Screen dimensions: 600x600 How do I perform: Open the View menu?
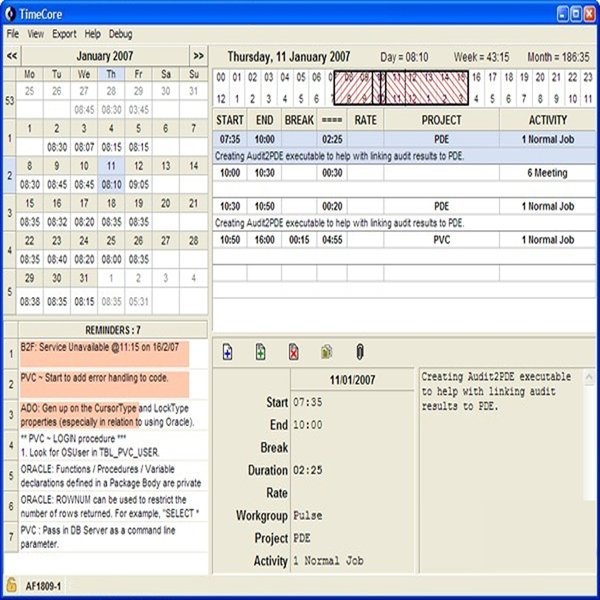(36, 34)
